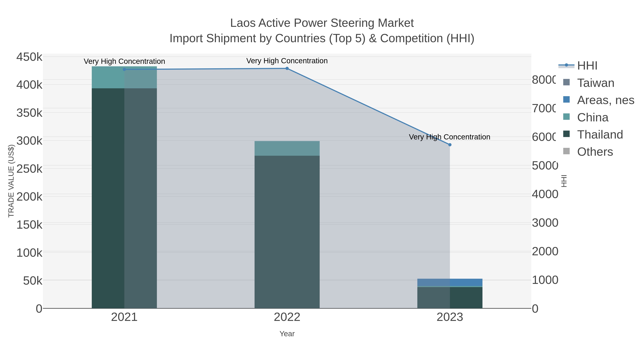Toggle the China legend entry

[x=586, y=117]
